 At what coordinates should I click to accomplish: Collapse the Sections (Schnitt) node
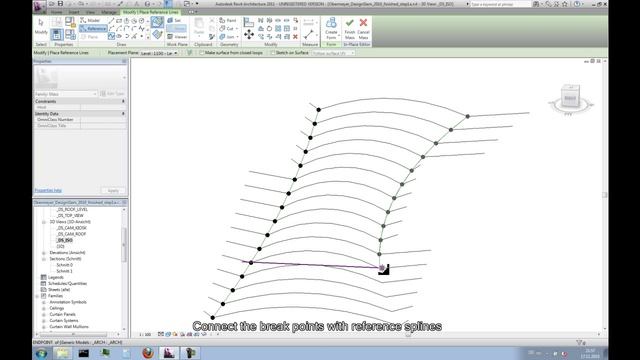point(44,259)
